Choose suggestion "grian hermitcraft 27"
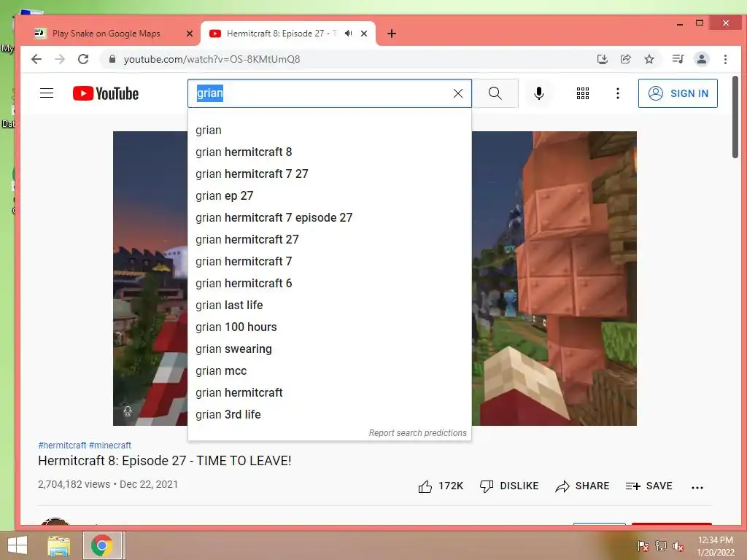 point(329,239)
